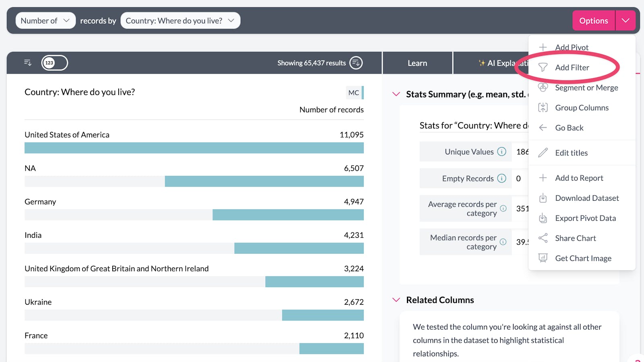Click info icon beside Average records per category
644x362 pixels.
click(x=503, y=208)
